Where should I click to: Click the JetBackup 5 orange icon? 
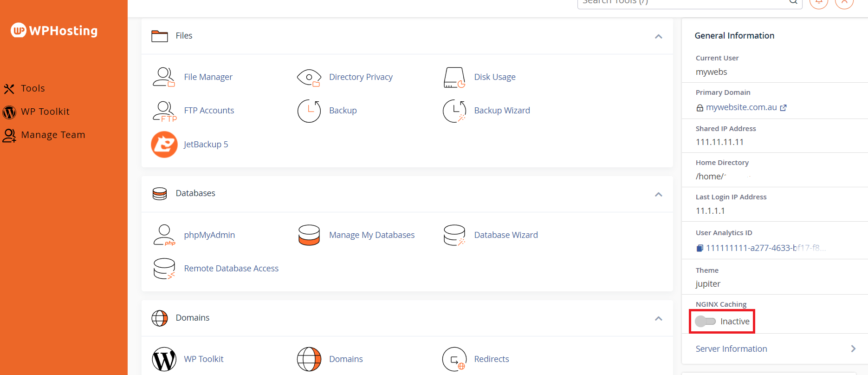[x=164, y=145]
